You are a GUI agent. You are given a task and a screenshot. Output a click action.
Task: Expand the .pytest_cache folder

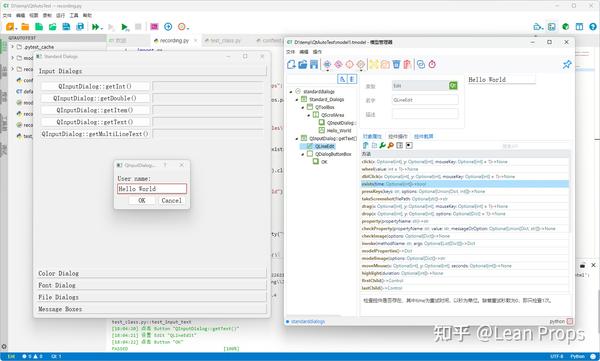tap(12, 47)
